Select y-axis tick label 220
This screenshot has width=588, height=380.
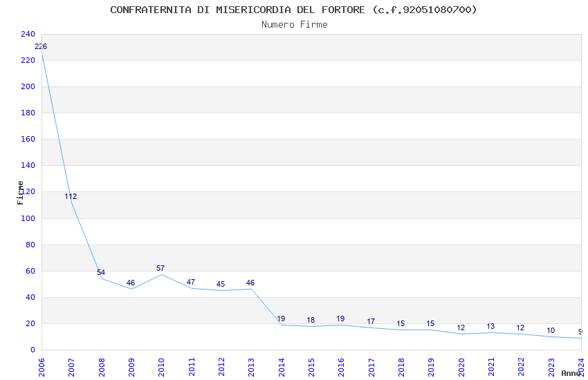pos(28,60)
